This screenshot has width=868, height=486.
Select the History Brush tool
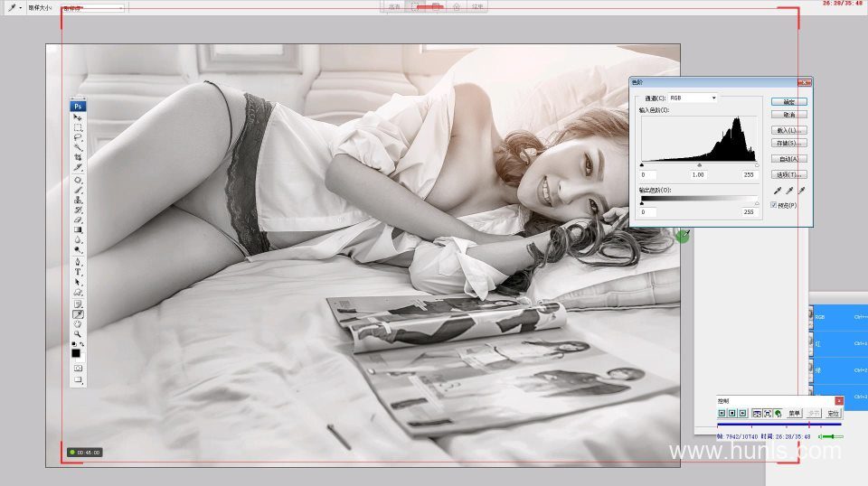point(78,210)
